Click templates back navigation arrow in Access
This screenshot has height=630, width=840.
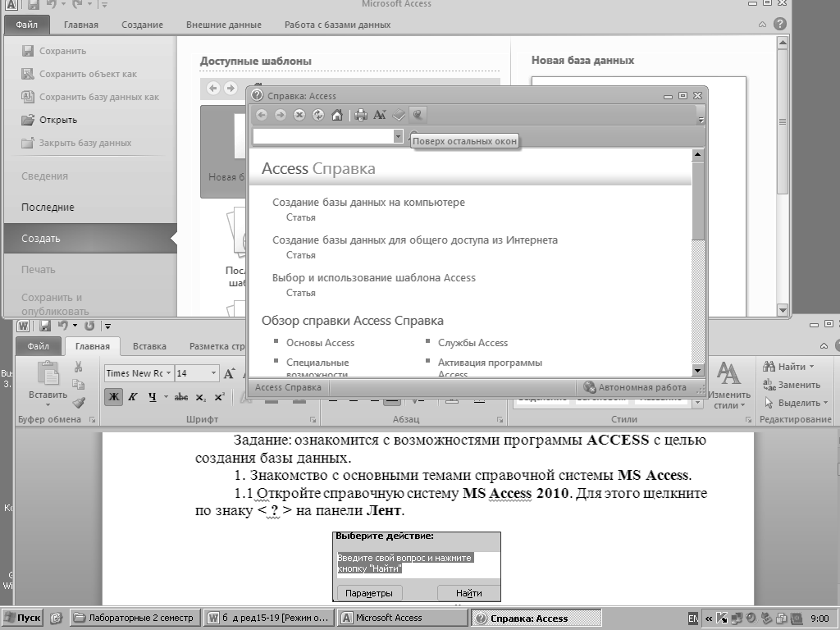pyautogui.click(x=213, y=88)
